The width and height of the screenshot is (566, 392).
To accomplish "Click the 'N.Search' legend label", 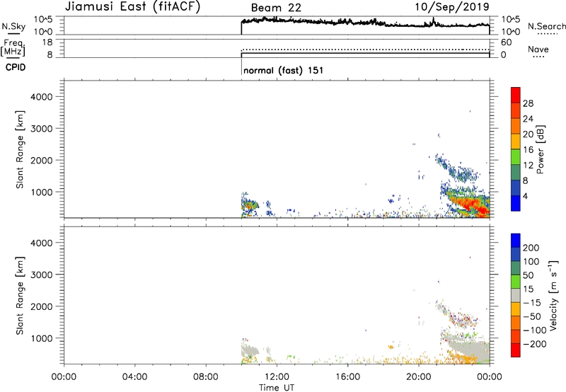I will [546, 26].
